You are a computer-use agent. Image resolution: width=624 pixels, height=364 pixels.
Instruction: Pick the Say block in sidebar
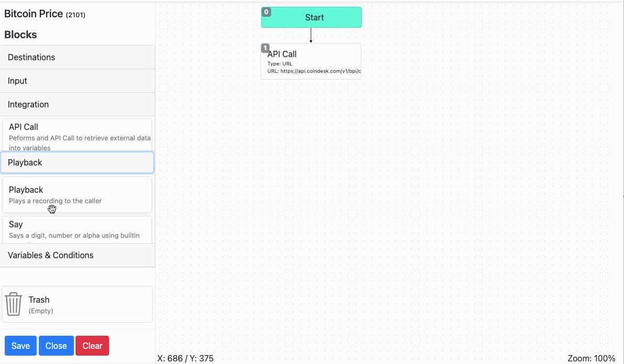77,230
